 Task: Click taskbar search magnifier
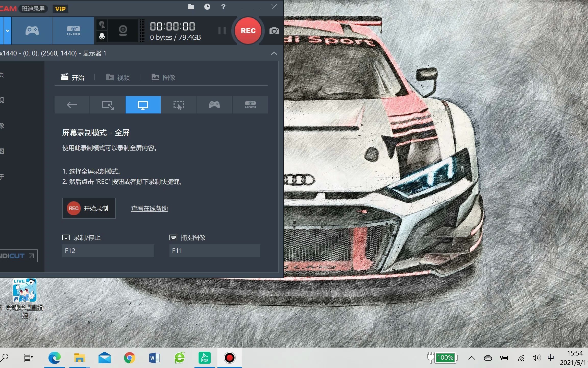coord(5,358)
